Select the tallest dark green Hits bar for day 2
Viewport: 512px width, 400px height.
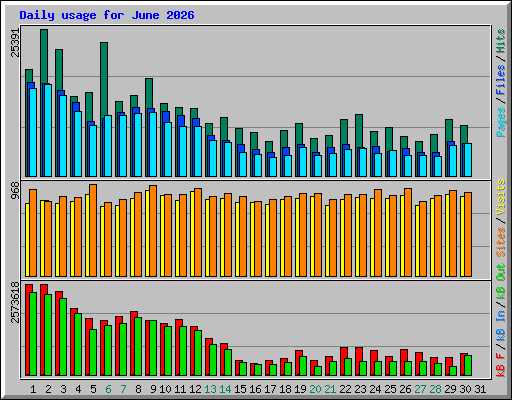coord(44,56)
